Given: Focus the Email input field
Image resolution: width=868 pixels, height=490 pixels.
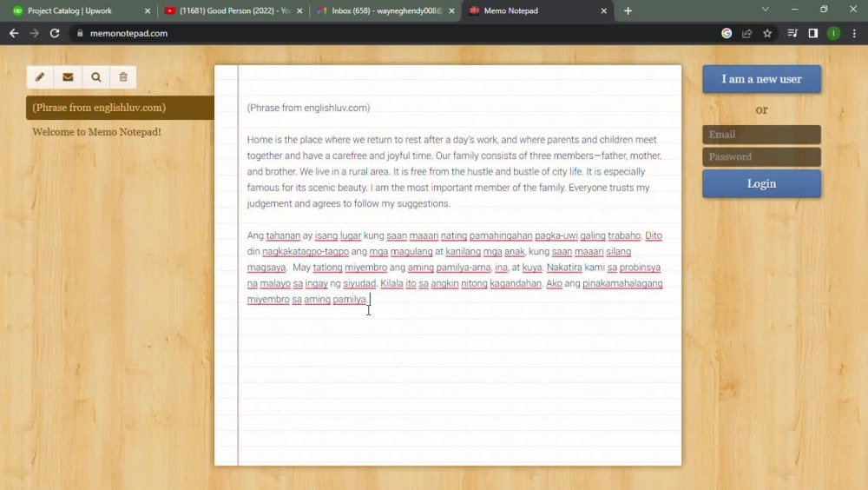Looking at the screenshot, I should 761,134.
